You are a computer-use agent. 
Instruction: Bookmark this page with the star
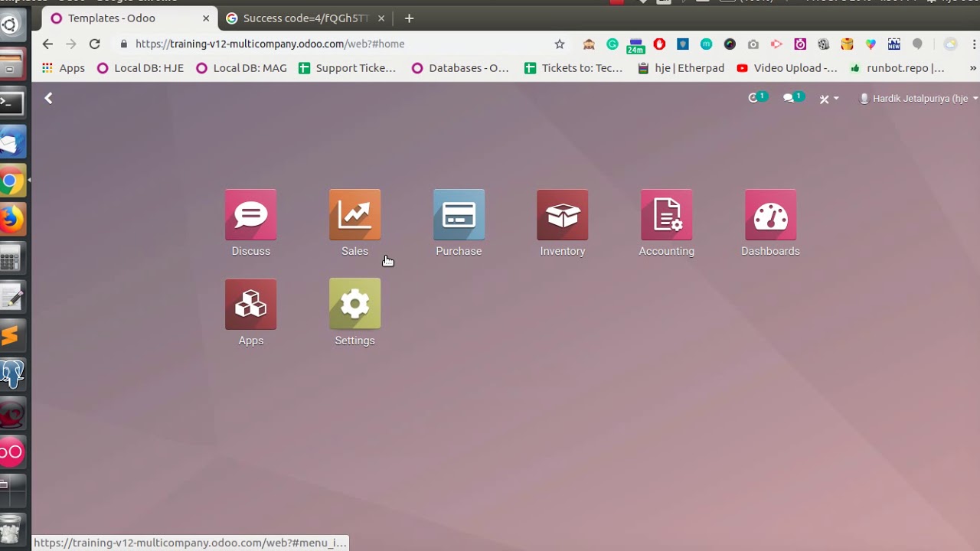[x=560, y=44]
